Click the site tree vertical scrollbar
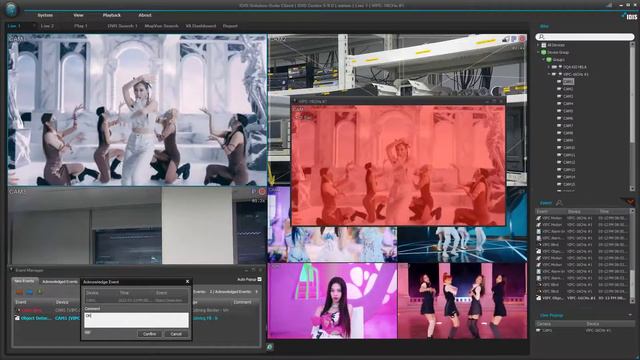640x360 pixels. click(633, 116)
